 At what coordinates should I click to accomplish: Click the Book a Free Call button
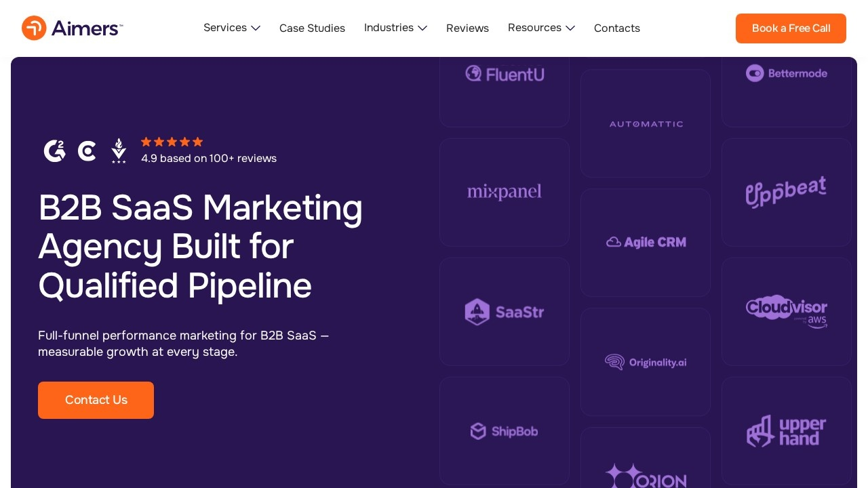[x=791, y=28]
